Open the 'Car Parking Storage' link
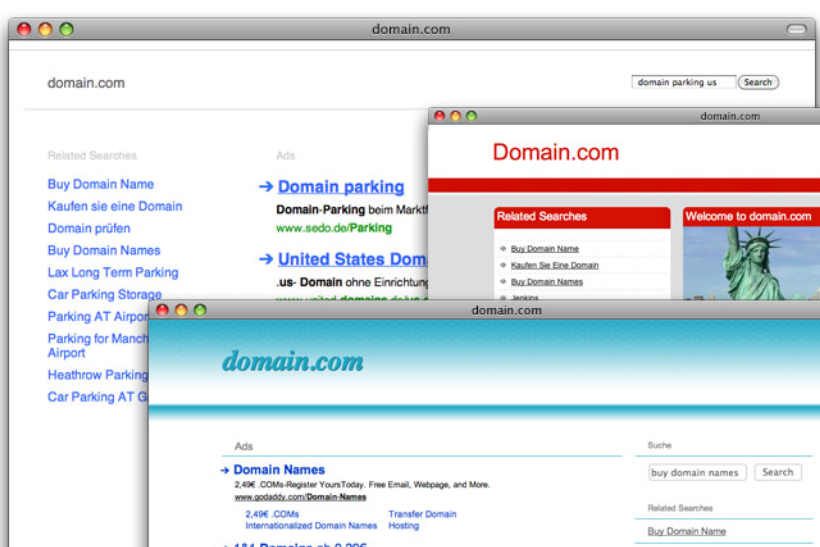The height and width of the screenshot is (547, 820). pos(105,294)
